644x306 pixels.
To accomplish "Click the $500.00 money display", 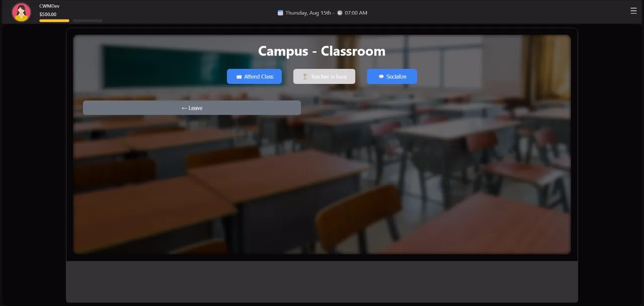I will (48, 15).
